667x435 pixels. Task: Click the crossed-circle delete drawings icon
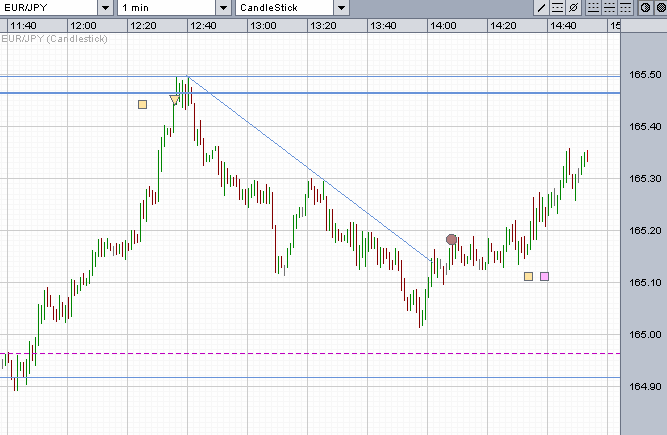click(x=573, y=8)
